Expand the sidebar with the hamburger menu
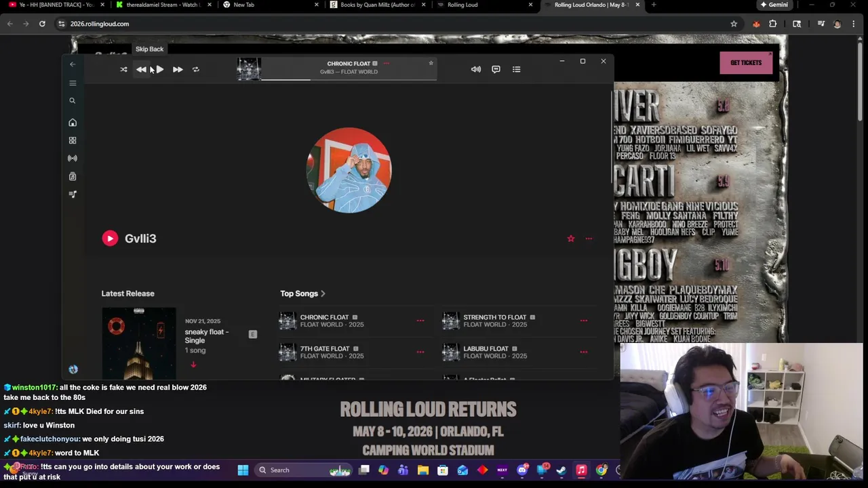 [x=73, y=83]
